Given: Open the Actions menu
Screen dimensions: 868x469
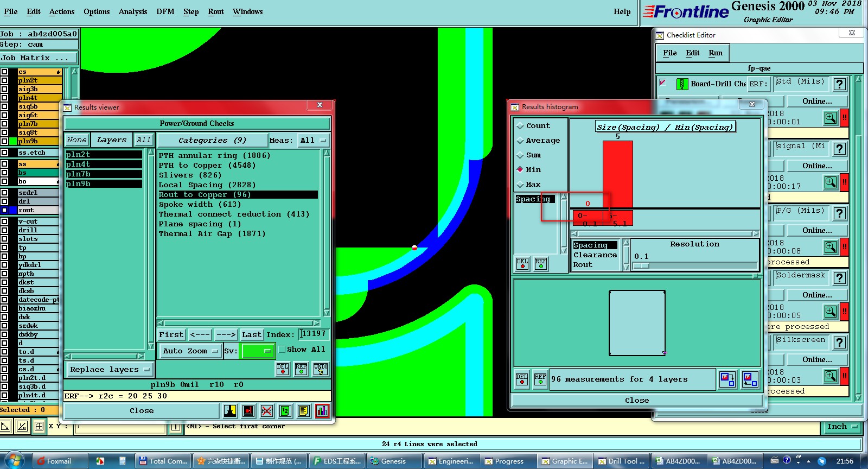Looking at the screenshot, I should 62,11.
